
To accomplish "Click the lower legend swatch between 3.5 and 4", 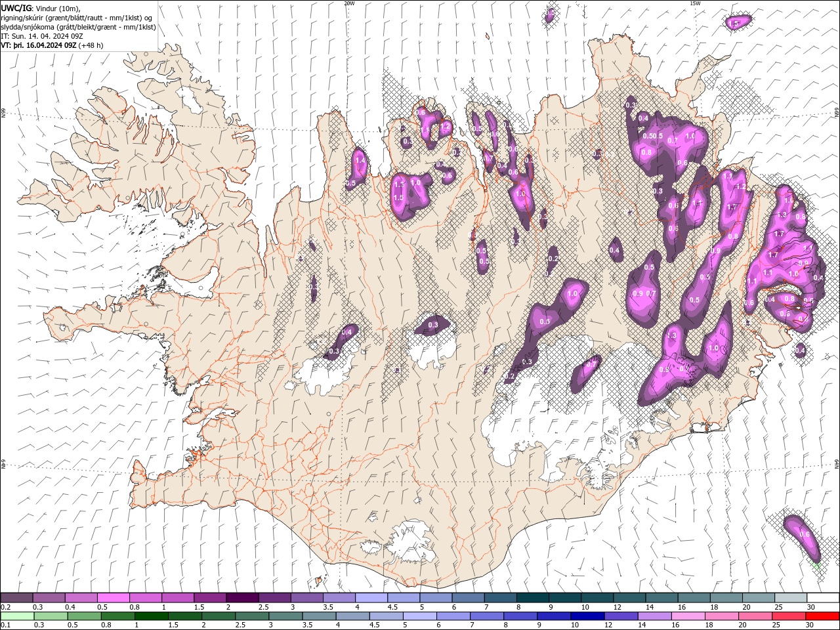I will click(x=319, y=616).
